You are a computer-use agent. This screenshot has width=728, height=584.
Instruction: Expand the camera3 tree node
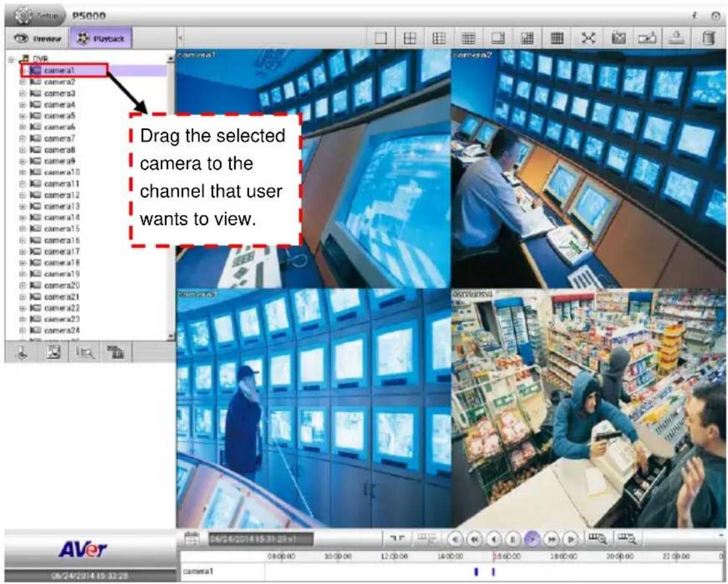tap(22, 93)
